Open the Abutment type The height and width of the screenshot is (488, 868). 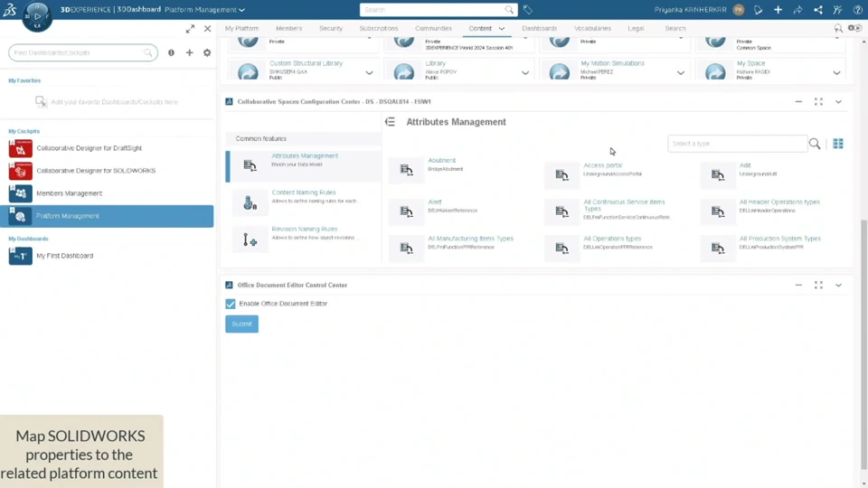441,161
